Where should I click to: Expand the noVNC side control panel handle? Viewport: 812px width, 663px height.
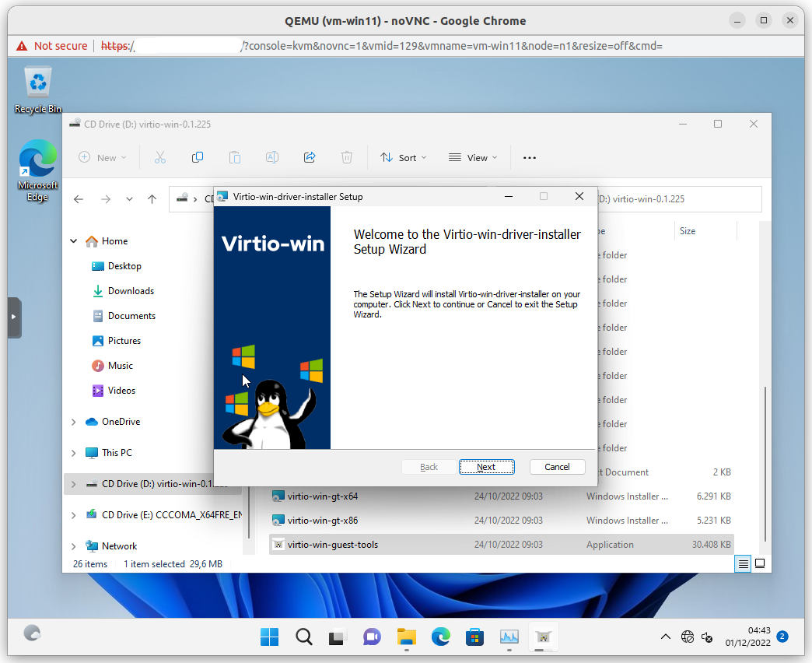pos(15,317)
